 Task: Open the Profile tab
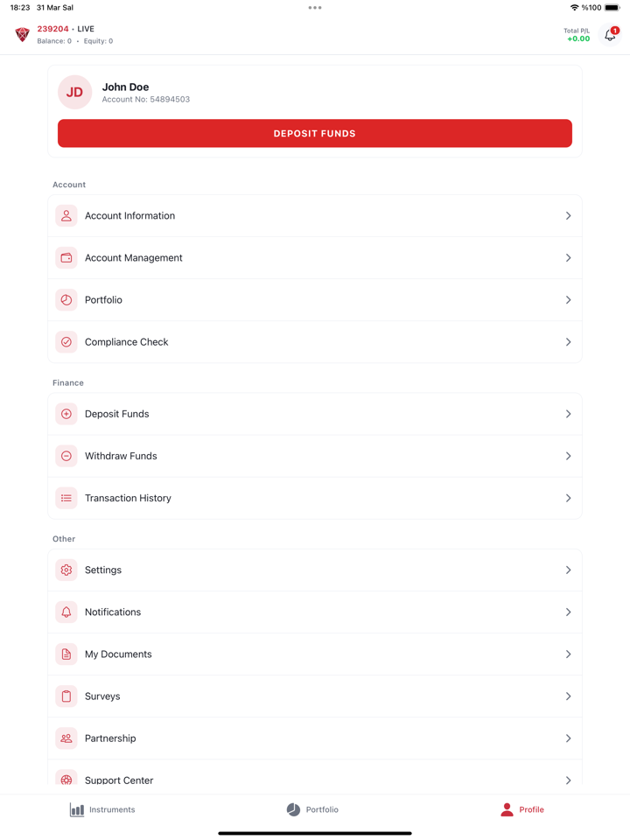pyautogui.click(x=521, y=810)
